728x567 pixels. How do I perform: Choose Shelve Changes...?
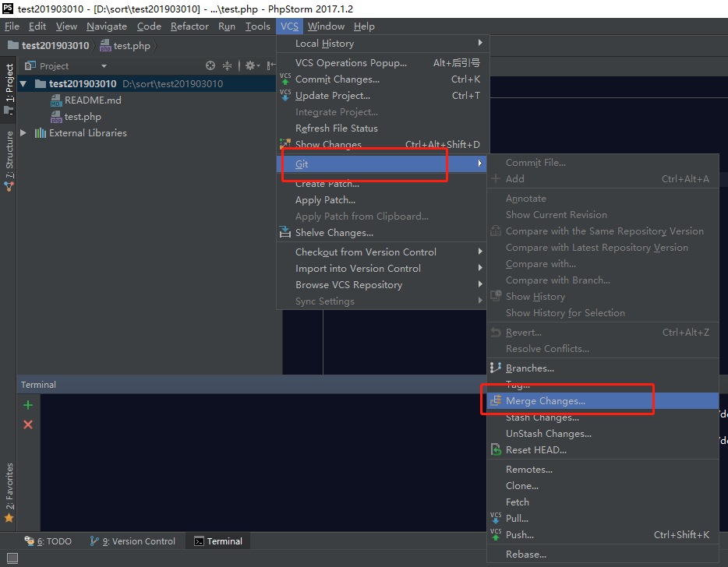(383, 233)
